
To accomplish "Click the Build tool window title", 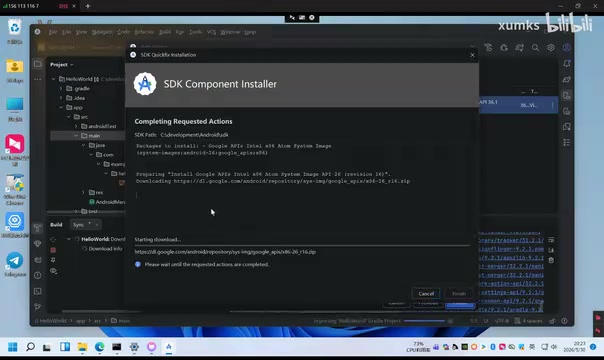I will pyautogui.click(x=56, y=225).
